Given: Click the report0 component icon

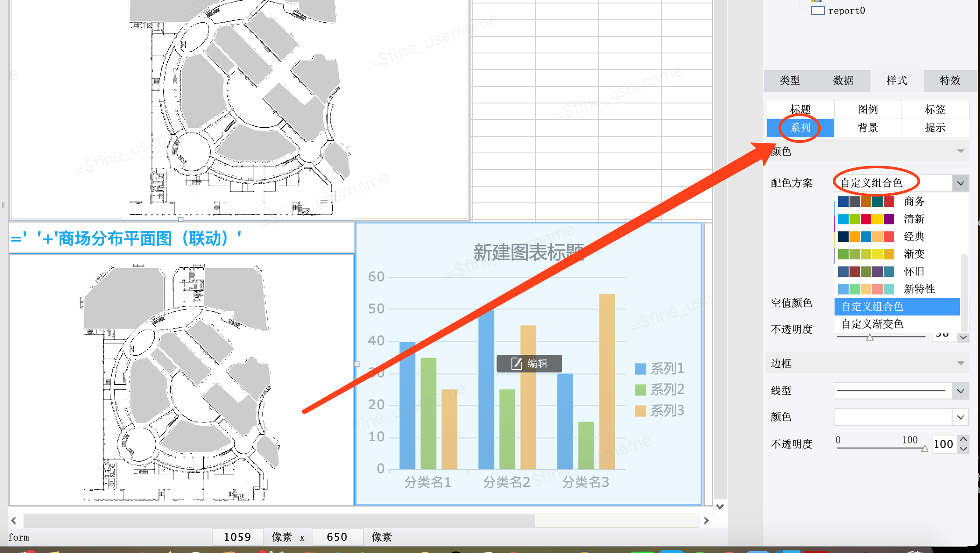Looking at the screenshot, I should tap(818, 11).
